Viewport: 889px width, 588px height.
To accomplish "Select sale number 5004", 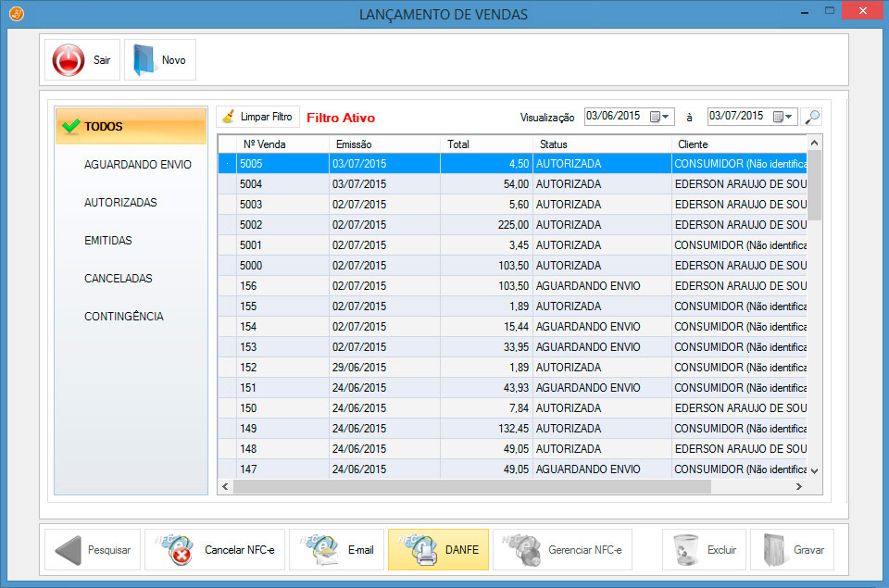I will (x=251, y=184).
